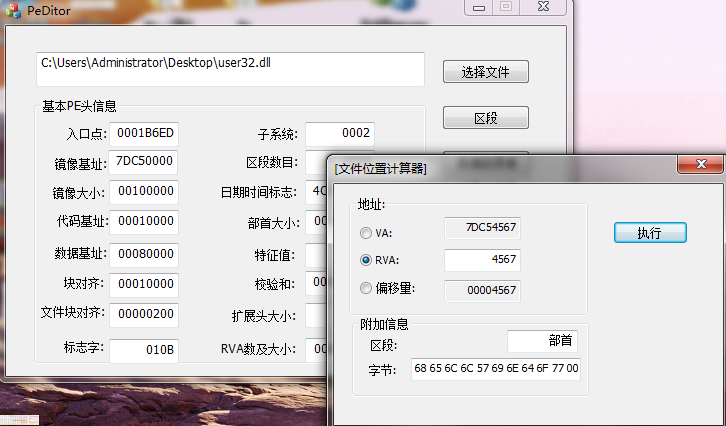
Task: Select the RVA radio button
Action: pyautogui.click(x=366, y=260)
